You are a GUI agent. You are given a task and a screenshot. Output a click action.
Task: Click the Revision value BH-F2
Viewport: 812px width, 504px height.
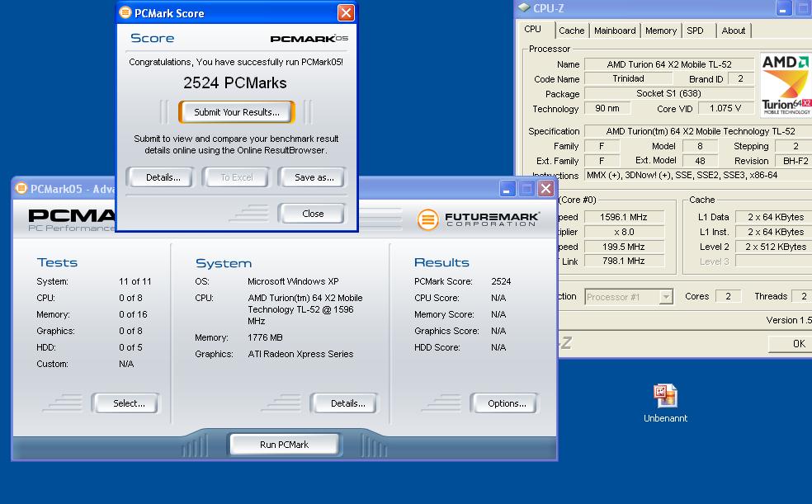point(795,161)
